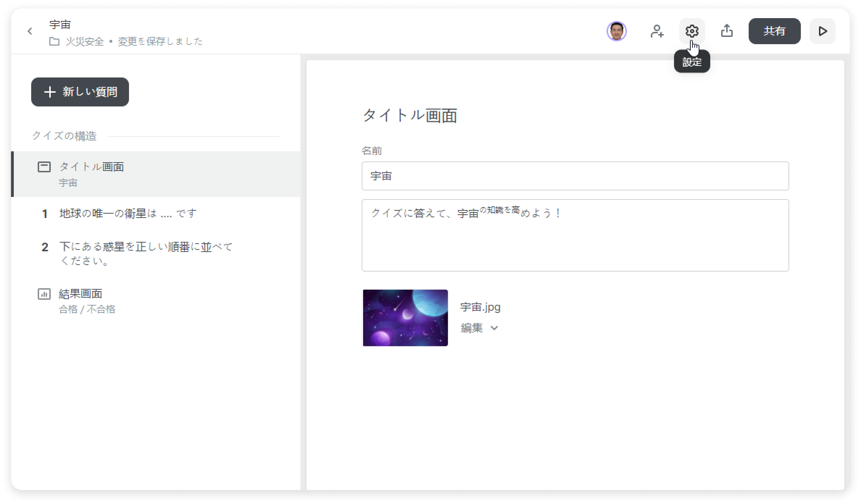Click the 宇宙.jpg space image thumbnail

pos(405,318)
